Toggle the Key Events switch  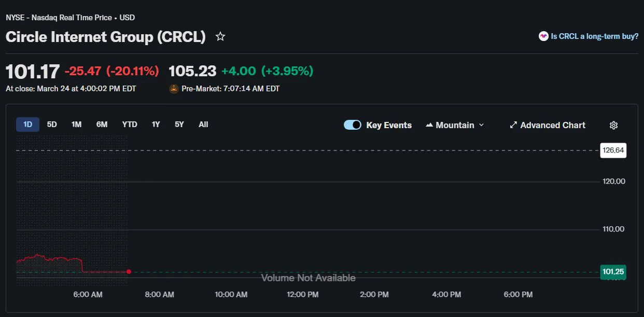click(353, 125)
